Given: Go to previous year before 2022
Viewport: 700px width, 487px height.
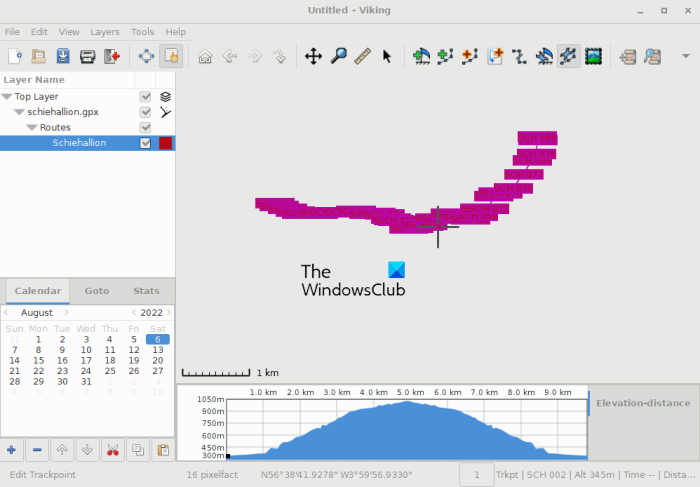Looking at the screenshot, I should pos(133,312).
